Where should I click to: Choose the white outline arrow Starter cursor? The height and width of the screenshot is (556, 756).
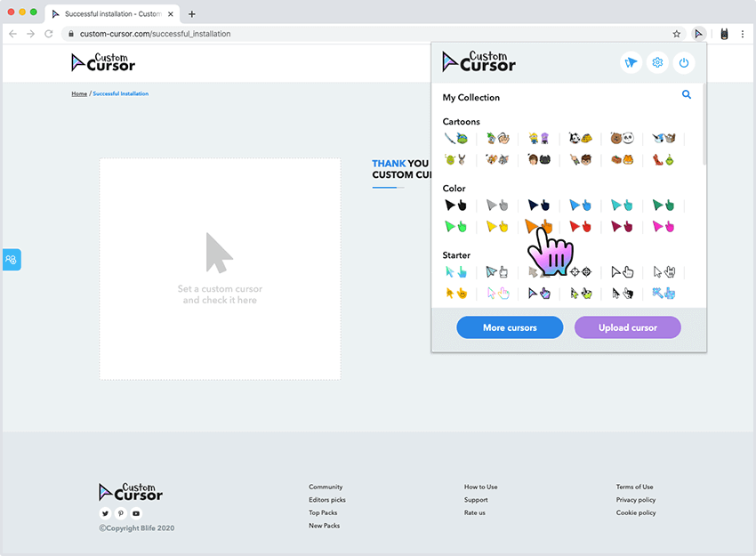[622, 272]
